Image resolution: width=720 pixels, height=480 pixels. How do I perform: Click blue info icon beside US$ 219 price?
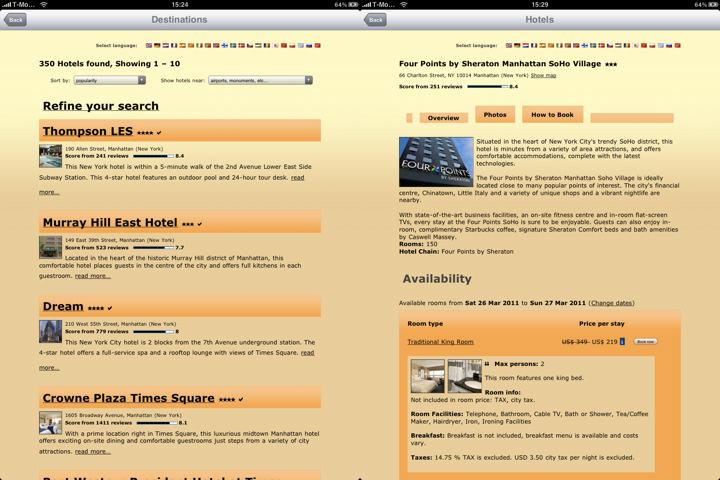pos(622,342)
